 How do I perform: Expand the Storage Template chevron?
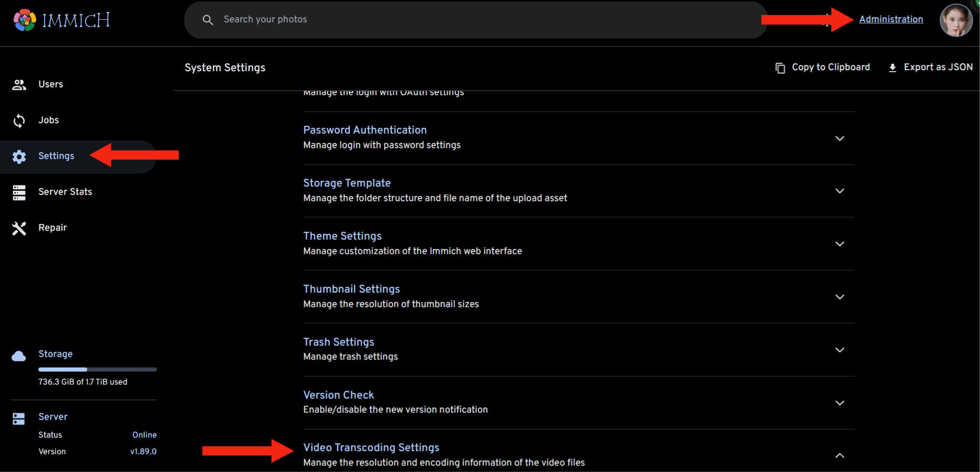tap(839, 191)
